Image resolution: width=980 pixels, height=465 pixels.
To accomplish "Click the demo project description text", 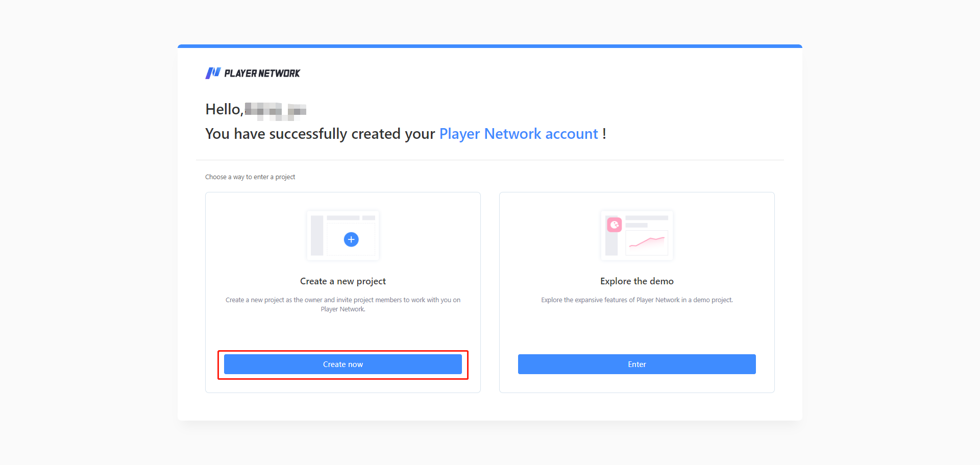I will point(637,300).
